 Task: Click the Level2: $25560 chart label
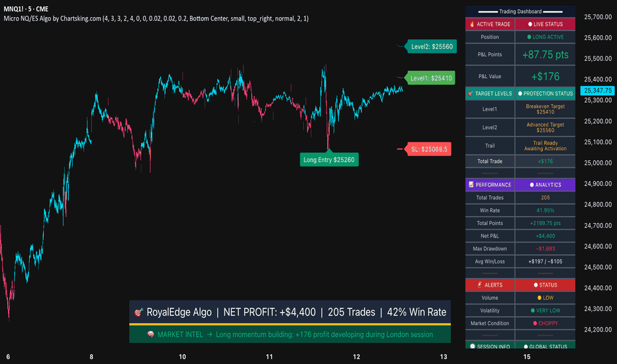(x=432, y=46)
